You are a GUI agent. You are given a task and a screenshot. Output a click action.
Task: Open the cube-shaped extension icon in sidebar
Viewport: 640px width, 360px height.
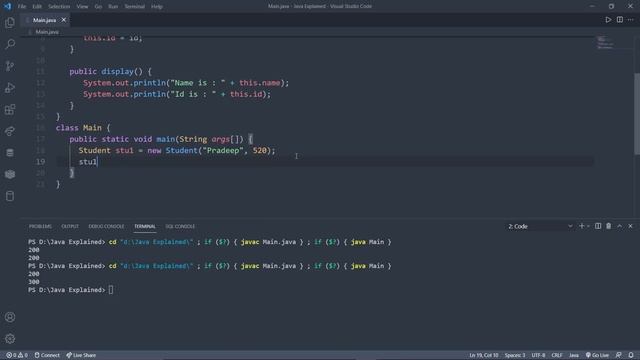click(x=10, y=174)
